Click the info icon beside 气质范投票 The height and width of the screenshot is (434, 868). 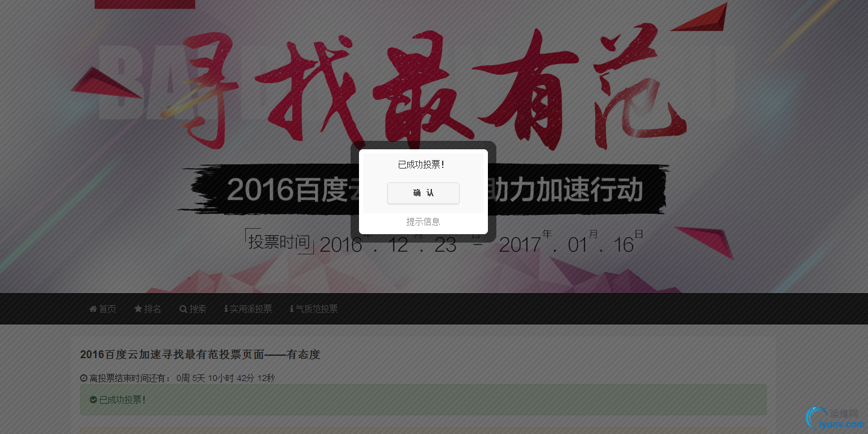[292, 309]
